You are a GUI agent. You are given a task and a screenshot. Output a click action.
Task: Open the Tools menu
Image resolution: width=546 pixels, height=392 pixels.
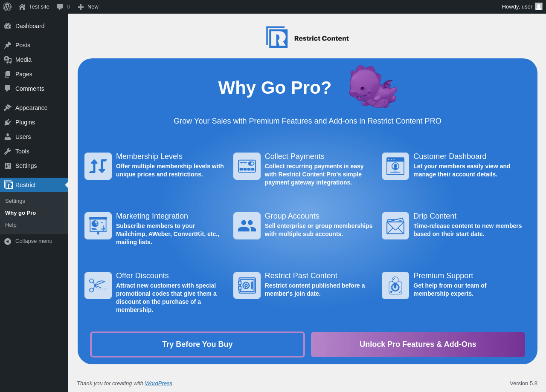[x=34, y=151]
